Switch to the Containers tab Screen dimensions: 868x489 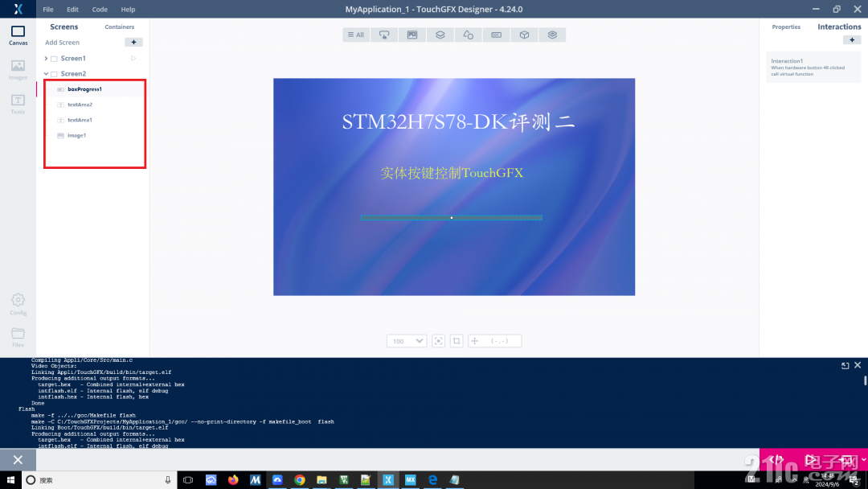tap(120, 27)
